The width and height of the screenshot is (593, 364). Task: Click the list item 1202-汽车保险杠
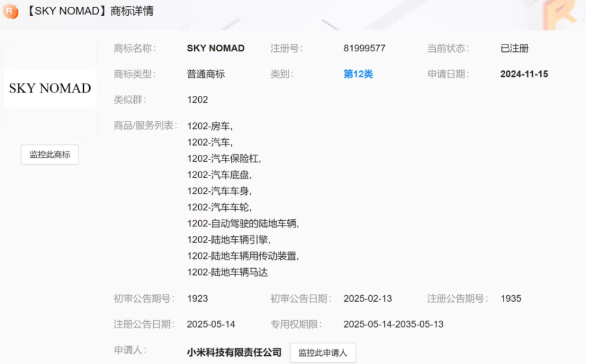[224, 159]
